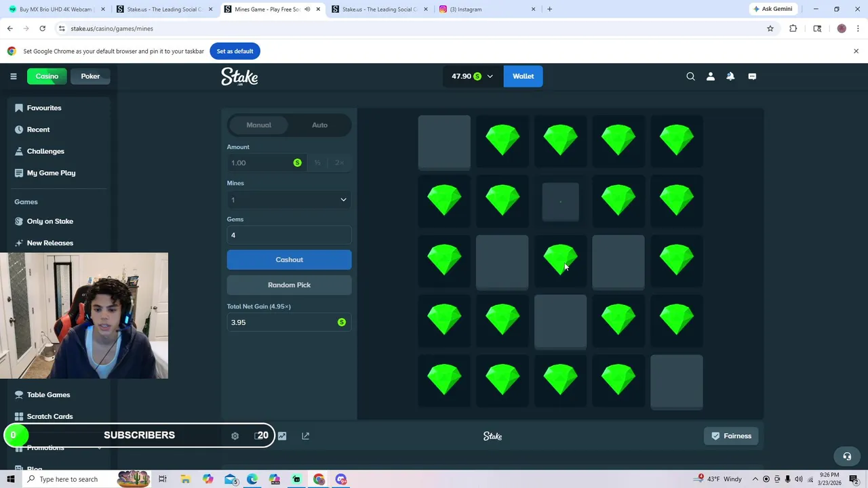Reload the page
This screenshot has width=868, height=488.
[x=42, y=28]
